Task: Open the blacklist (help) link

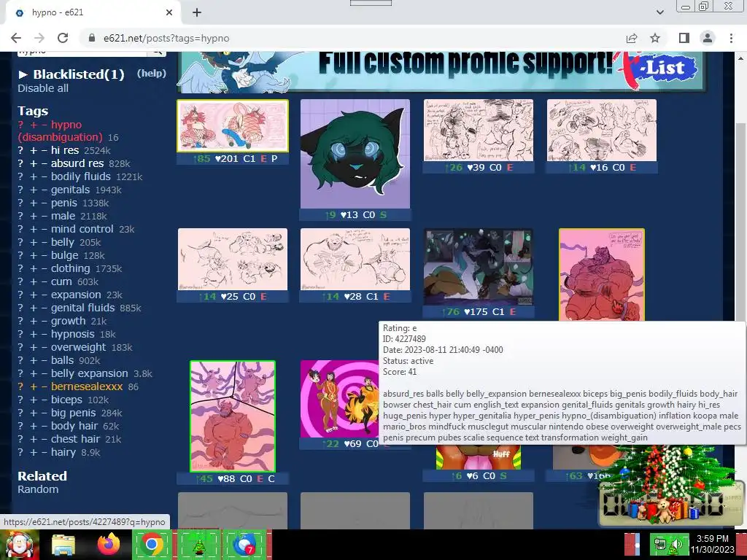Action: click(152, 74)
